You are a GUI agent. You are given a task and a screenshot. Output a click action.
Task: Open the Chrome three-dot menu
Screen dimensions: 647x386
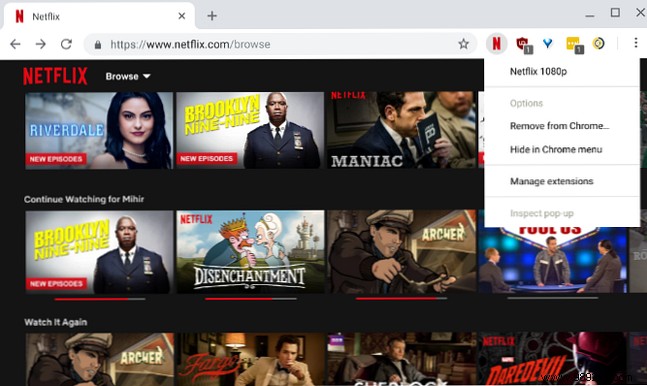point(635,43)
